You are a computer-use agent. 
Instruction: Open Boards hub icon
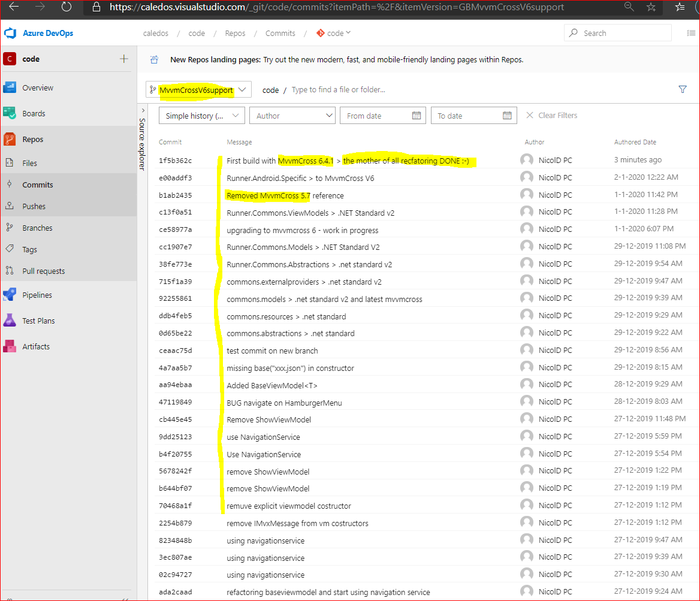tap(10, 113)
